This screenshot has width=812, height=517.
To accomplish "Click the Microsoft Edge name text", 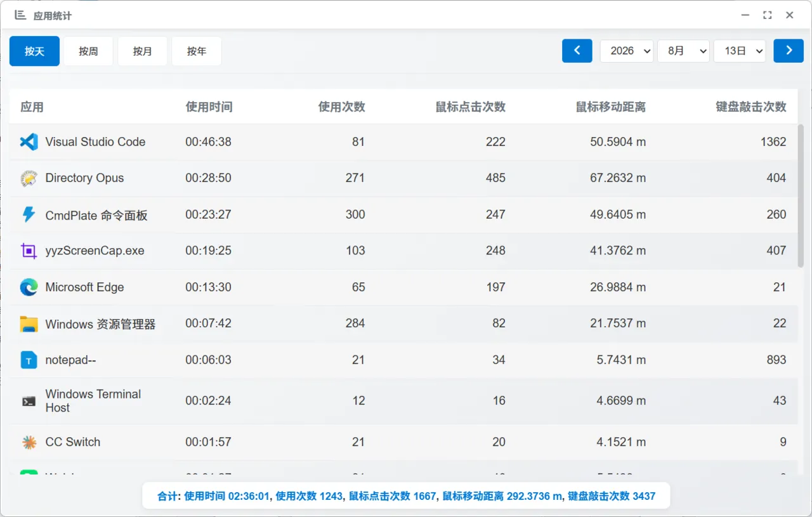I will point(84,287).
